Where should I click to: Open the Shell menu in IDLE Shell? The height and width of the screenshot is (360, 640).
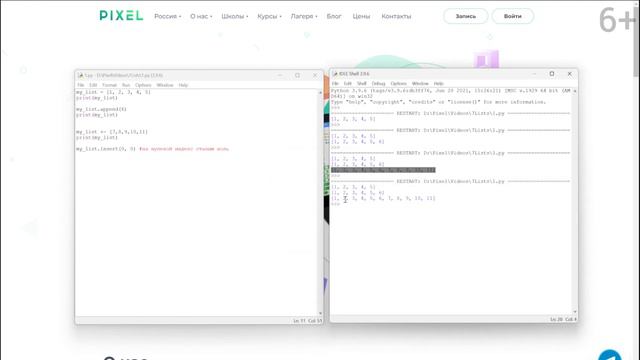[x=362, y=83]
